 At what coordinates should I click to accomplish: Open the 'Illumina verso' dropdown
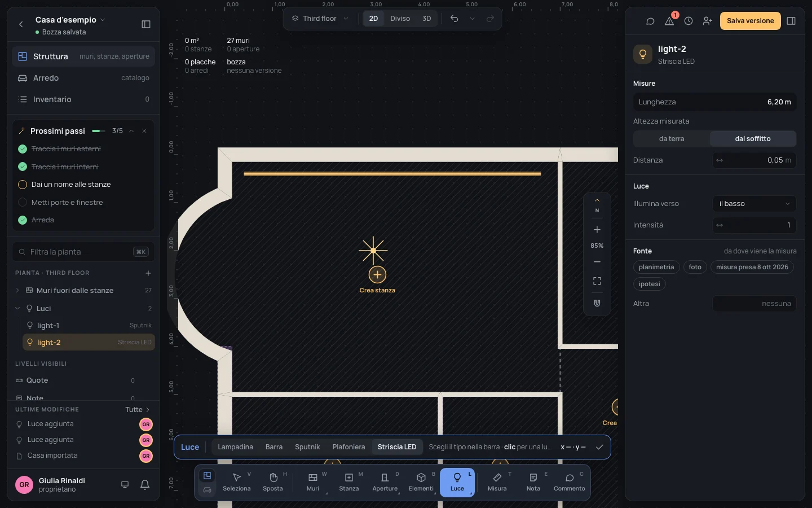pyautogui.click(x=754, y=204)
